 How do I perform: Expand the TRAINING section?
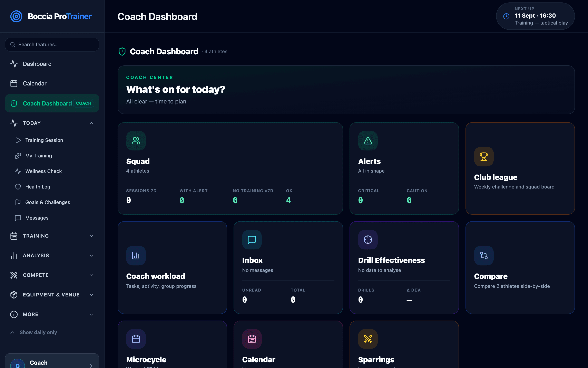tap(91, 236)
